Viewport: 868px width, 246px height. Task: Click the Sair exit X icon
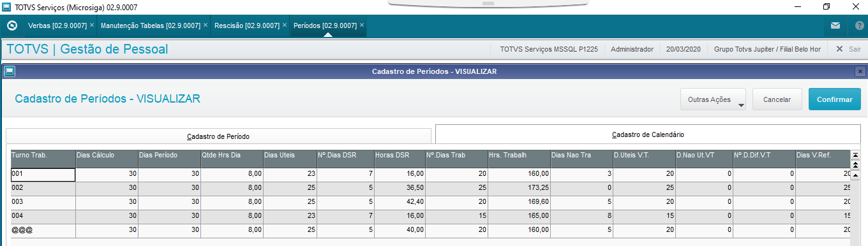tap(839, 49)
